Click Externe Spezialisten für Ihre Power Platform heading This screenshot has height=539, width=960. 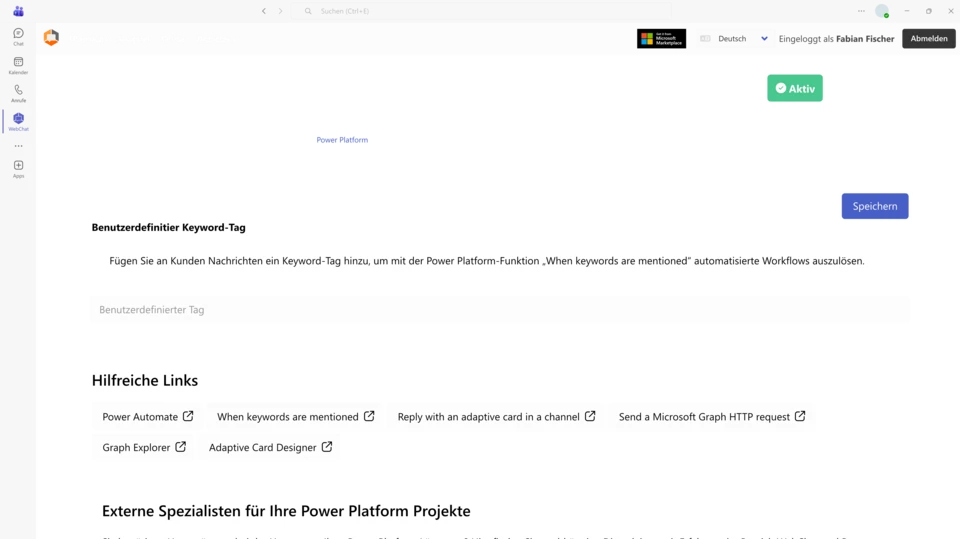click(x=286, y=511)
